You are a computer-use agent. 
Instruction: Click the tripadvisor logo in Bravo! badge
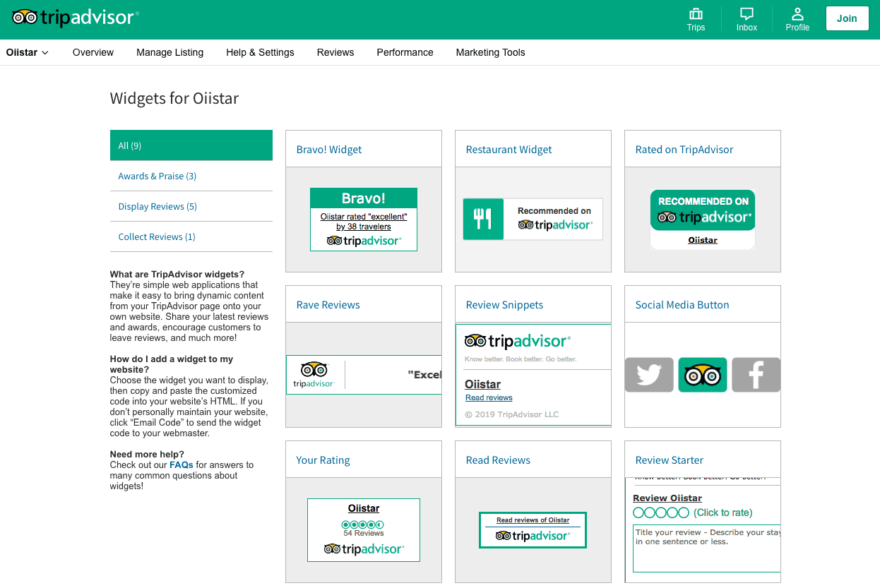(364, 241)
